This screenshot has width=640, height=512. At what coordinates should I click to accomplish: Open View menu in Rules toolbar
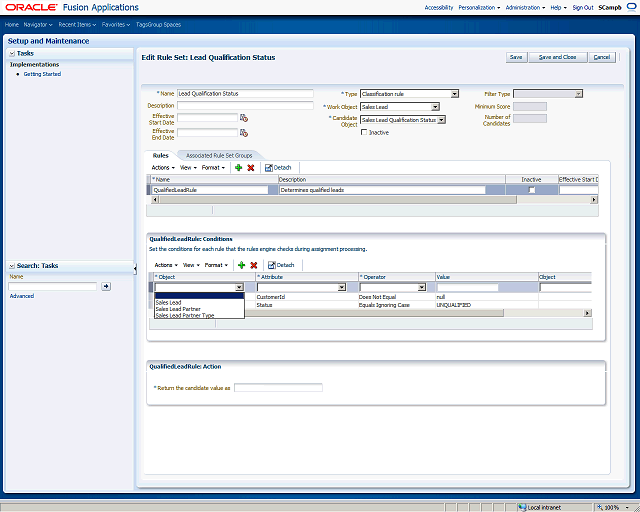coord(188,167)
